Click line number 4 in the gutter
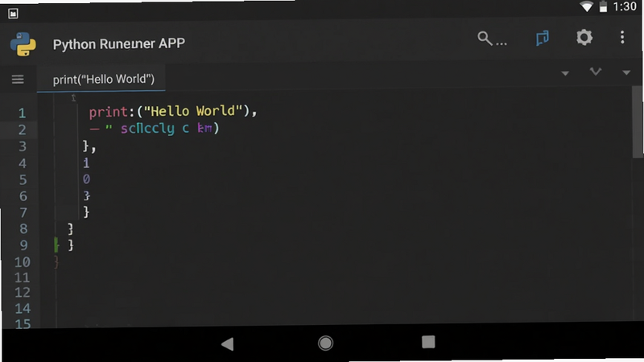The width and height of the screenshot is (644, 362). [x=23, y=163]
